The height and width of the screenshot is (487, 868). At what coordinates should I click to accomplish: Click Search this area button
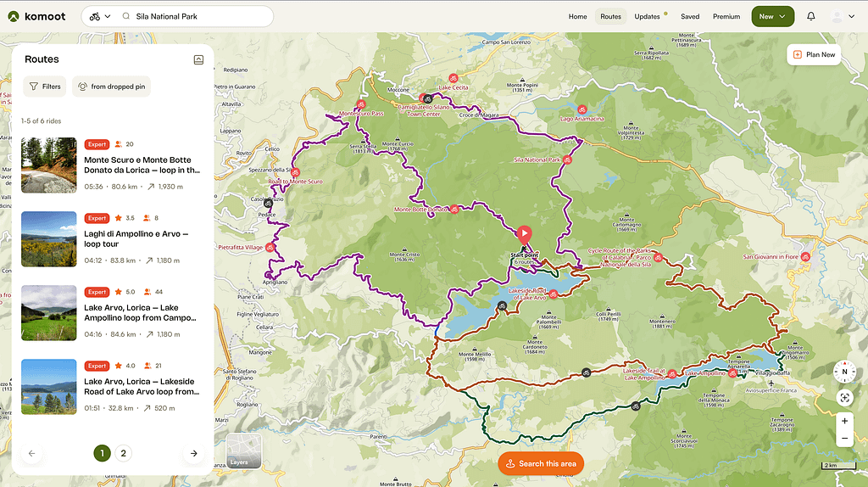pyautogui.click(x=540, y=463)
